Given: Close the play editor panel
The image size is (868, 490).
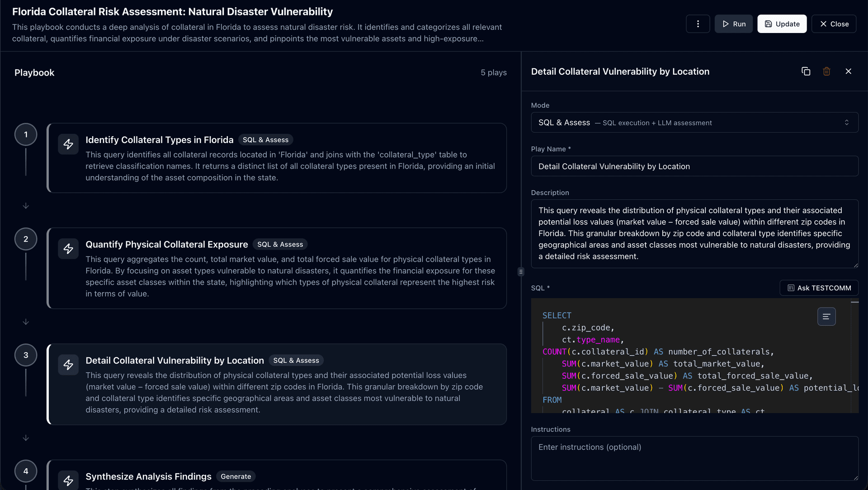Looking at the screenshot, I should (849, 71).
